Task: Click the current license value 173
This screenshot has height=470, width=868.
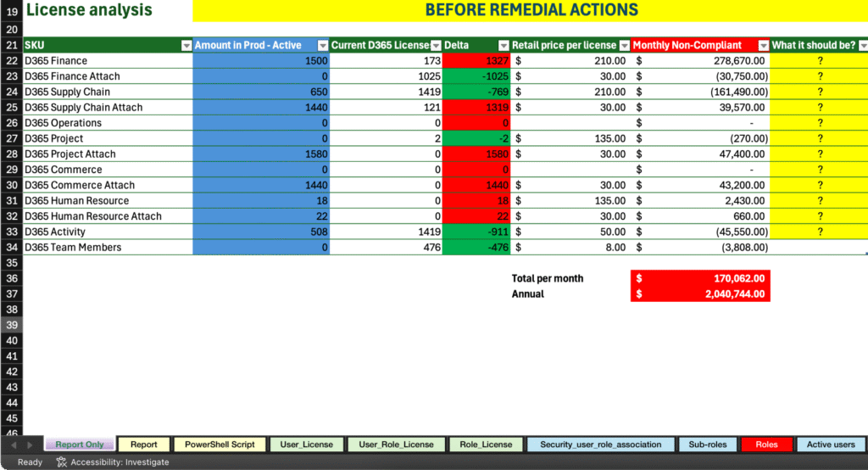Action: point(386,60)
